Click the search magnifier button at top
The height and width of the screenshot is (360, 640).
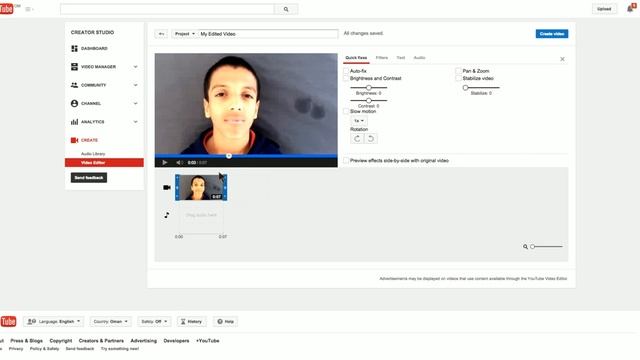coord(286,9)
